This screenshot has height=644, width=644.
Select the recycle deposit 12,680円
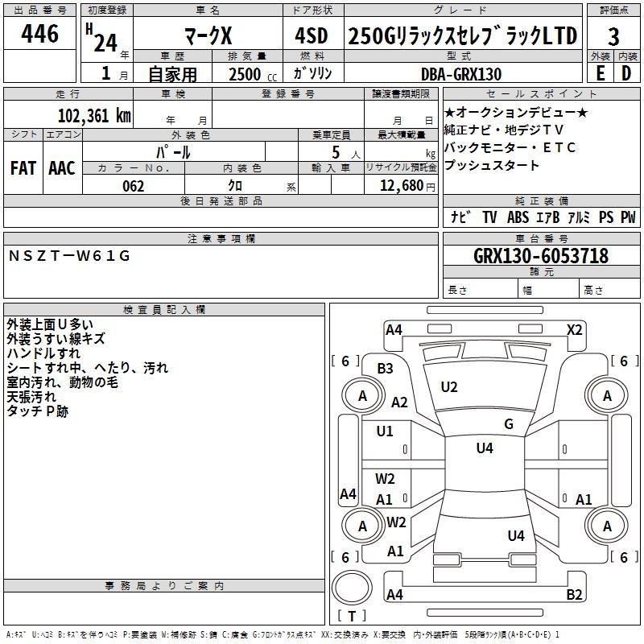pyautogui.click(x=407, y=186)
